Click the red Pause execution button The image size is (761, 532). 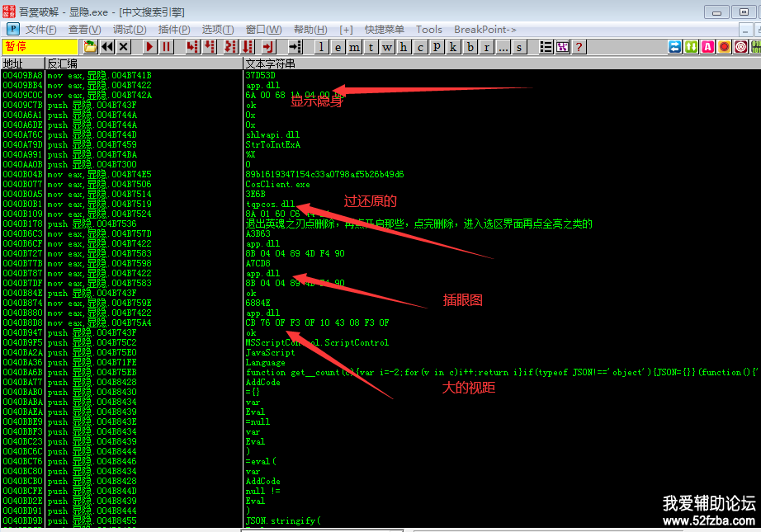point(167,47)
